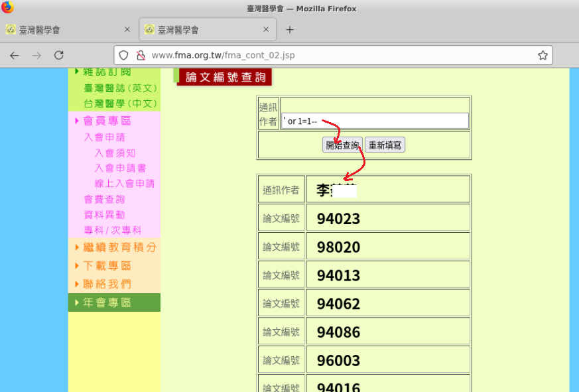The width and height of the screenshot is (579, 392).
Task: Click the 重新填寫 reset button
Action: click(385, 145)
